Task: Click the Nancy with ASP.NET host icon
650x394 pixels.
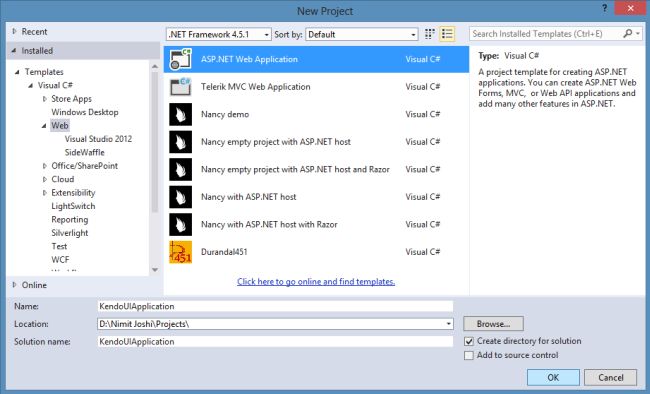Action: click(x=180, y=197)
